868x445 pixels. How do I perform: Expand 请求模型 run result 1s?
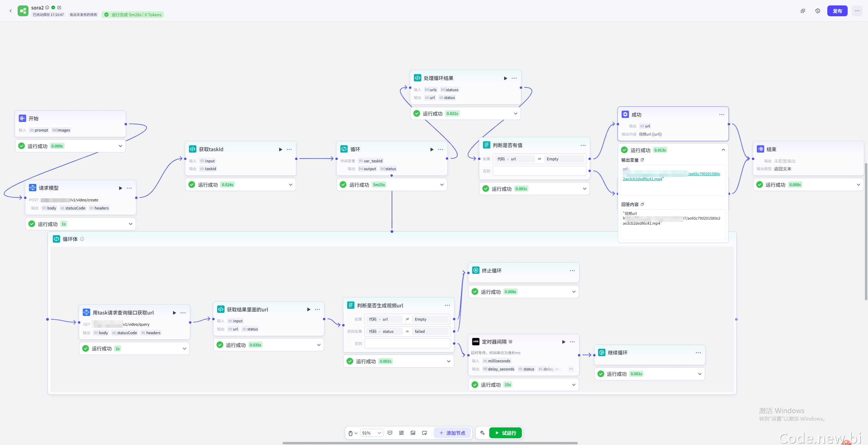[131, 224]
